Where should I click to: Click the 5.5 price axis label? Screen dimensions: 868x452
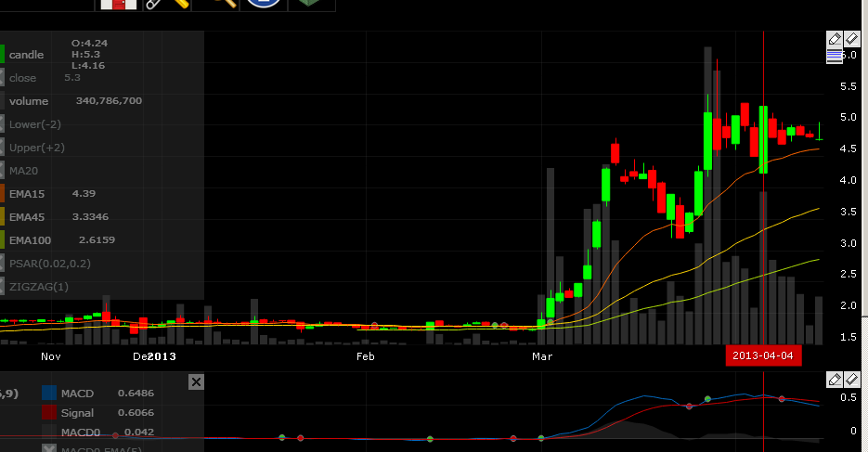[x=849, y=86]
